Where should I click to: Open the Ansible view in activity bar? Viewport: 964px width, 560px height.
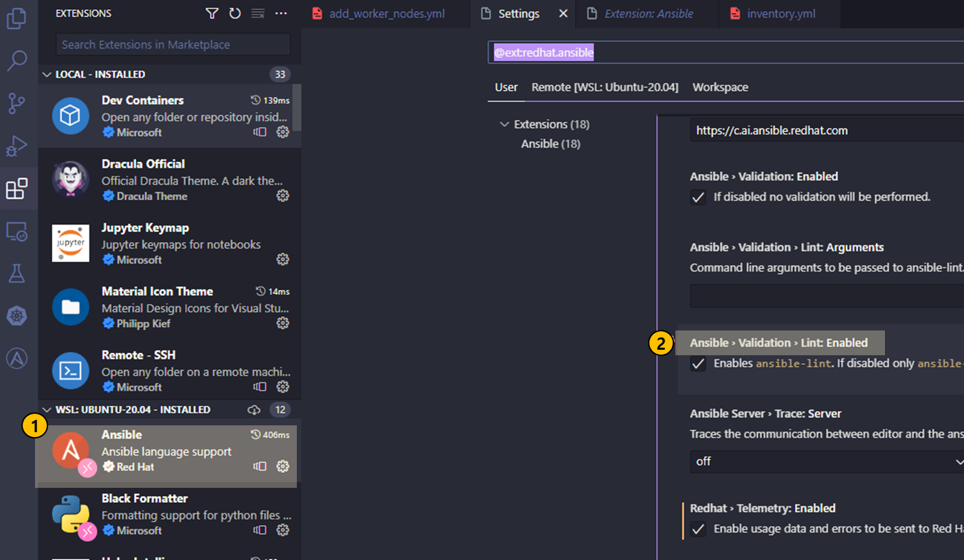pos(16,358)
